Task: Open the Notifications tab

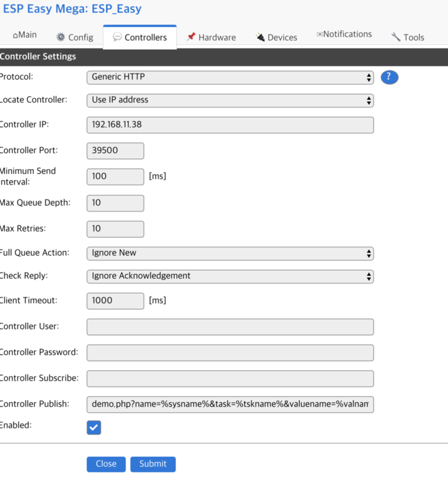Action: point(344,35)
